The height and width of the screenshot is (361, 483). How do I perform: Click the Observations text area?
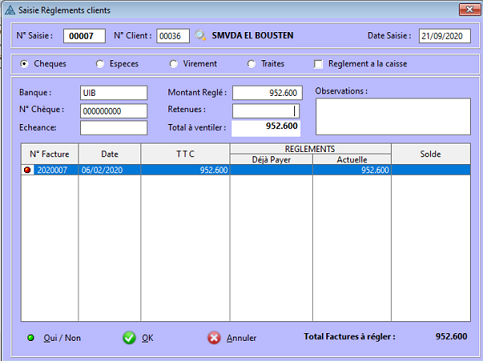click(393, 116)
